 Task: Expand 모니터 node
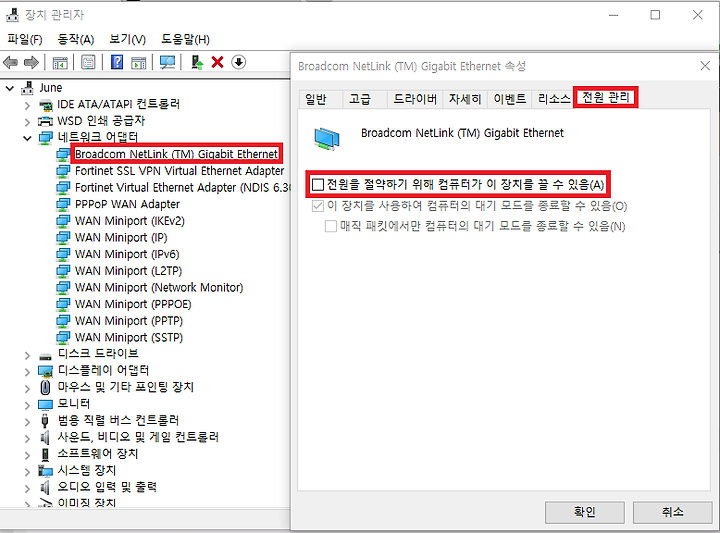tap(27, 405)
